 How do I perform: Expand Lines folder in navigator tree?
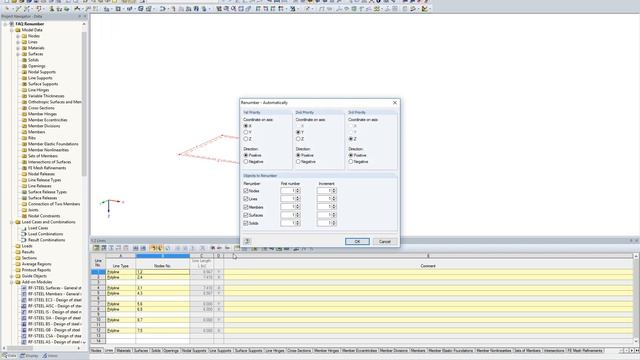(18, 42)
